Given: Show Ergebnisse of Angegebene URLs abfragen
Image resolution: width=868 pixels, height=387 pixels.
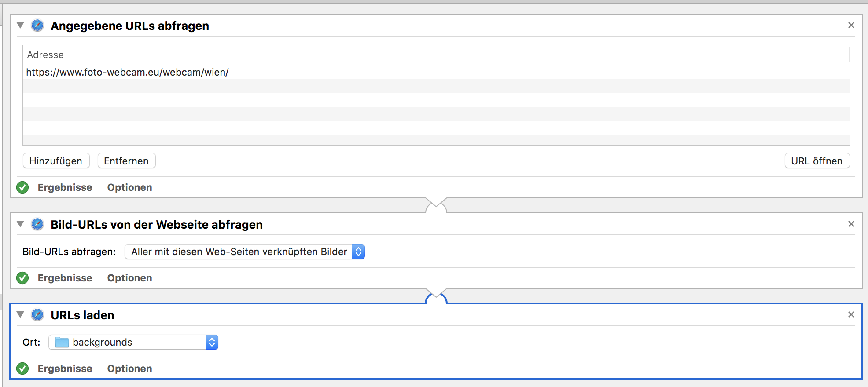Looking at the screenshot, I should coord(65,187).
